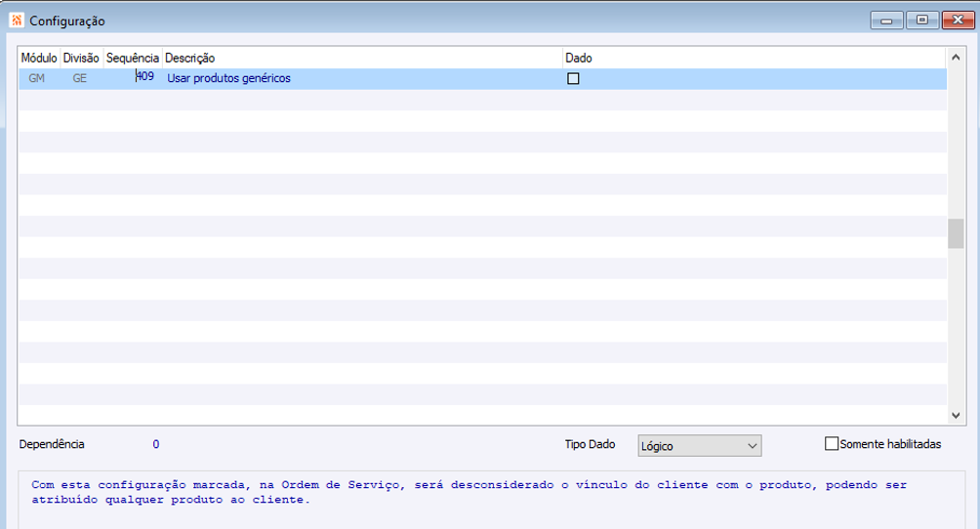Sort by the Sequência column header

coord(133,59)
